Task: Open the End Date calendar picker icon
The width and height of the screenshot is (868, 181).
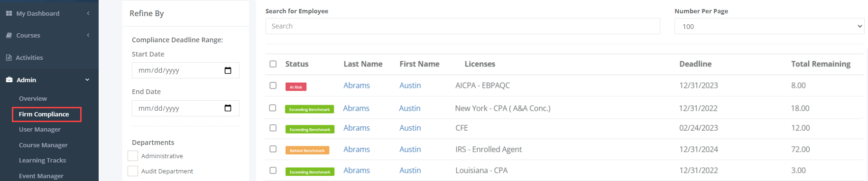Action: pos(228,108)
